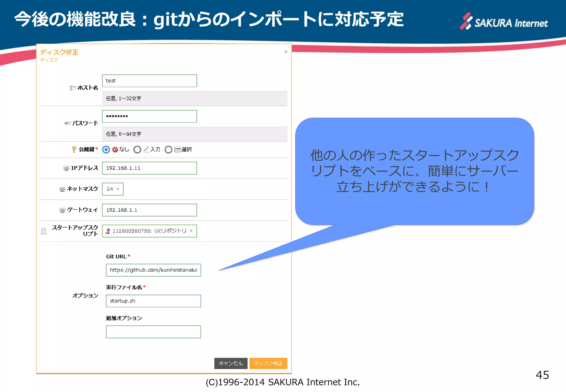Image resolution: width=566 pixels, height=392 pixels.
Task: Click the key icon next to 公開鍵
Action: click(74, 150)
